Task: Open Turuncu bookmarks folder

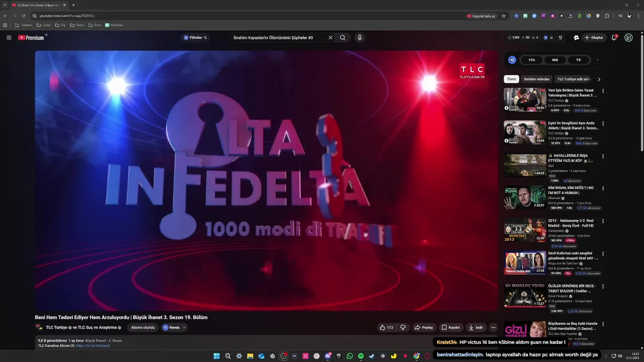Action: pyautogui.click(x=24, y=25)
